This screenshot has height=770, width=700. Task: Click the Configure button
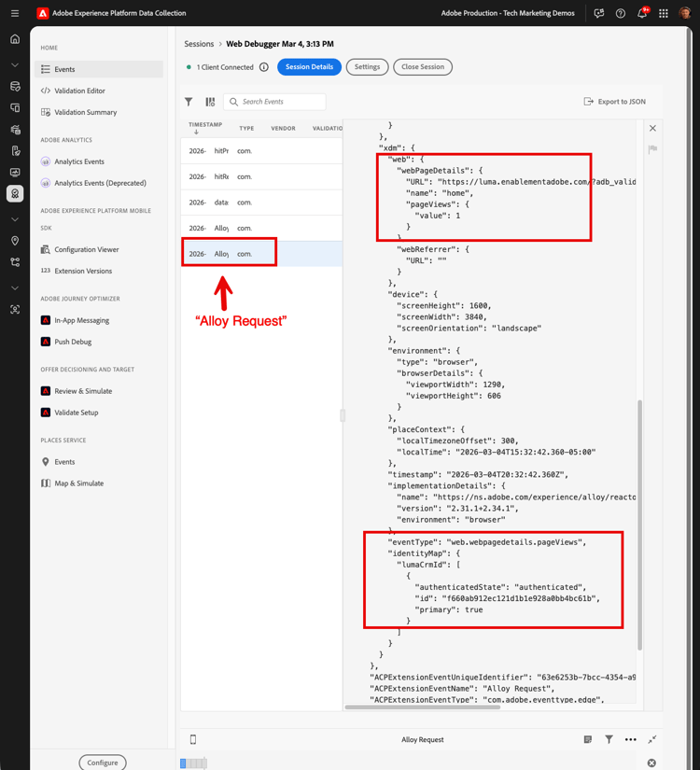click(x=103, y=763)
